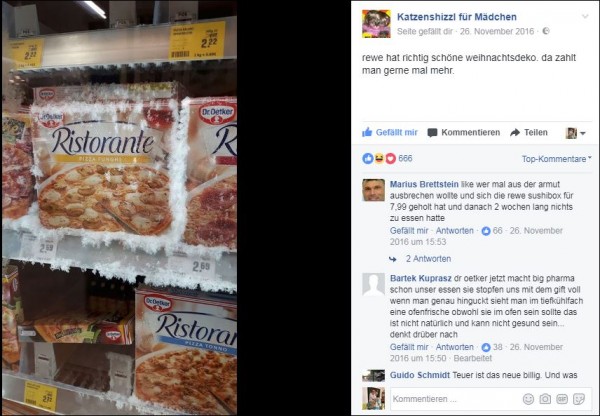Click the camera icon to attach photo
Viewport: 600px width, 416px height.
[545, 399]
